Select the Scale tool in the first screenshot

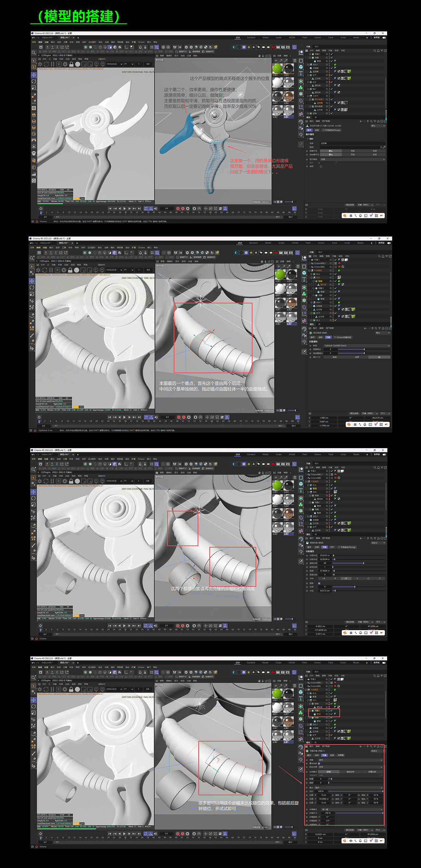click(34, 88)
